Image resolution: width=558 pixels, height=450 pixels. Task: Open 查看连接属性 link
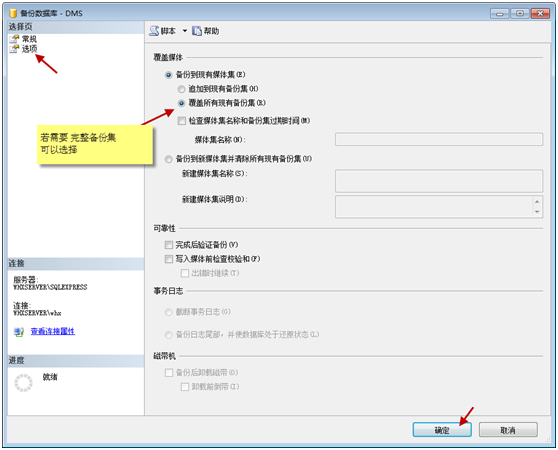tap(53, 331)
